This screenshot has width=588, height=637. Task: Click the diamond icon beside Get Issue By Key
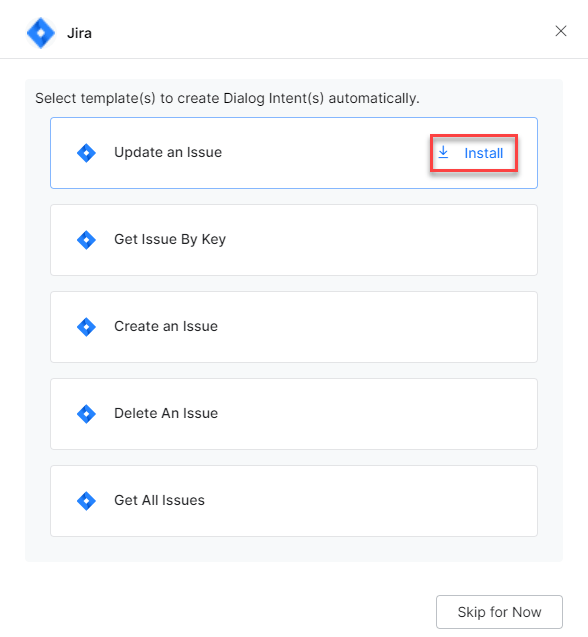click(86, 240)
